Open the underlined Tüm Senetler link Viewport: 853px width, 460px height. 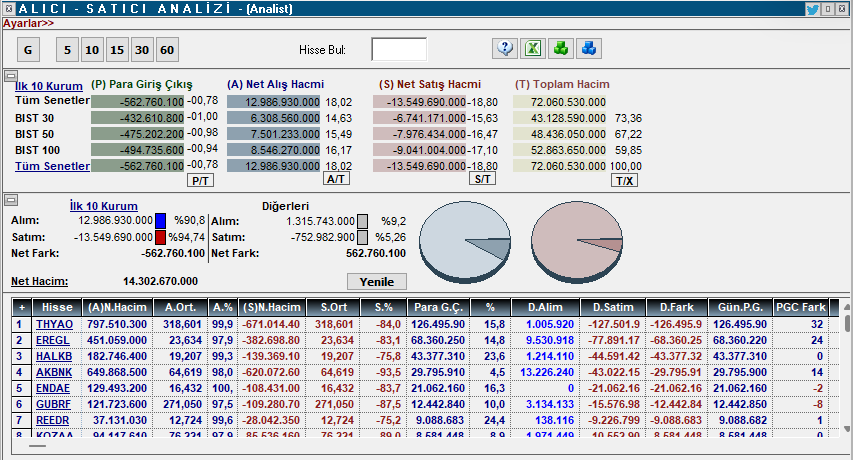[x=52, y=166]
